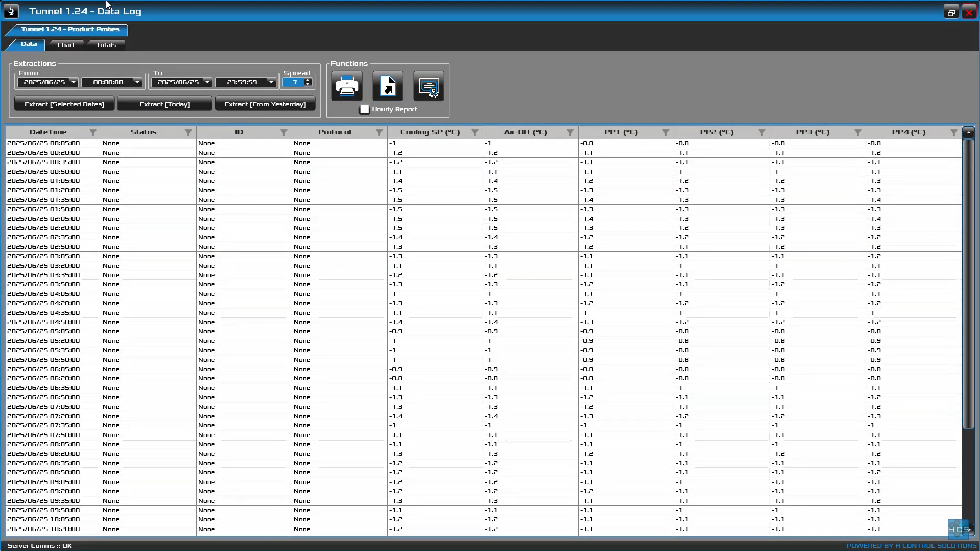Increase the Spread value
Image resolution: width=980 pixels, height=551 pixels.
click(x=308, y=80)
